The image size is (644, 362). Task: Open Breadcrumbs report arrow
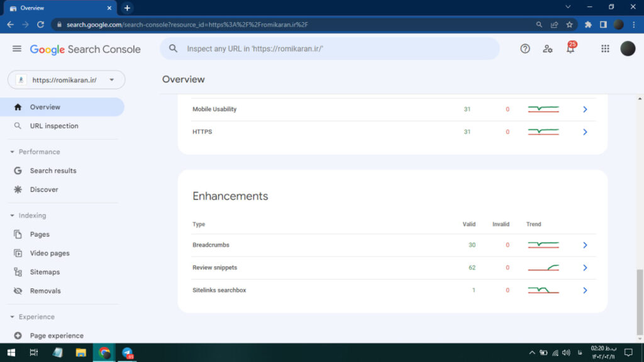(585, 245)
